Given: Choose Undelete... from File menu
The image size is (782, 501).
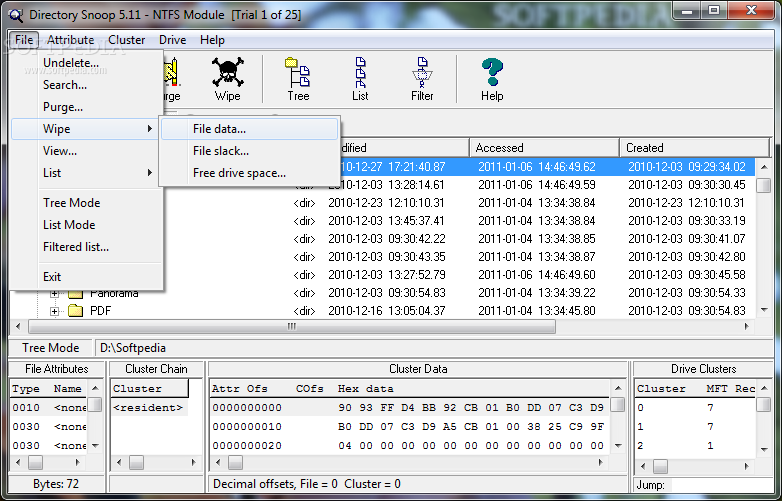Looking at the screenshot, I should click(x=87, y=63).
